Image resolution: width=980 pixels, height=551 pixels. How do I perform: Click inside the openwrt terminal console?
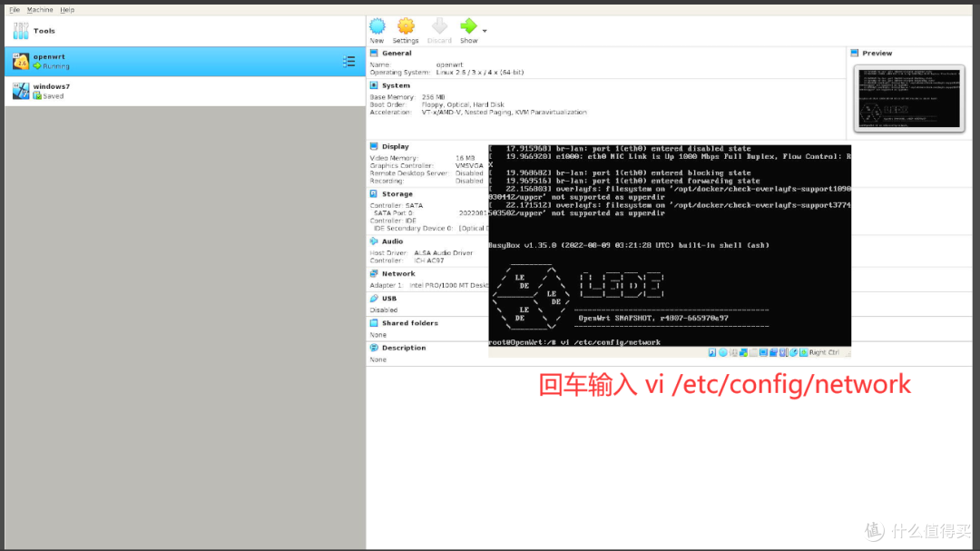click(670, 245)
